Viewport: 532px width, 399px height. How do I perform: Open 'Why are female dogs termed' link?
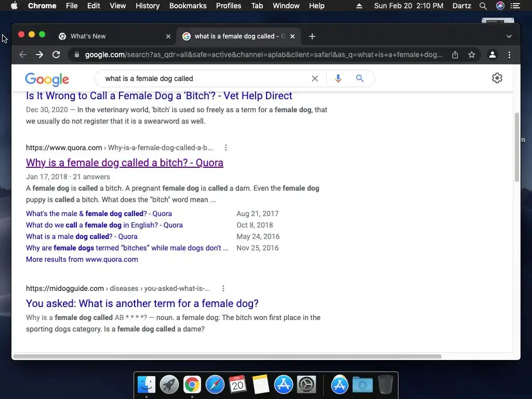click(127, 248)
